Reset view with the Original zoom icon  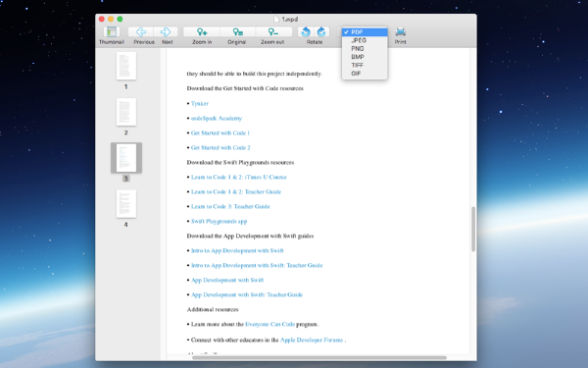237,32
